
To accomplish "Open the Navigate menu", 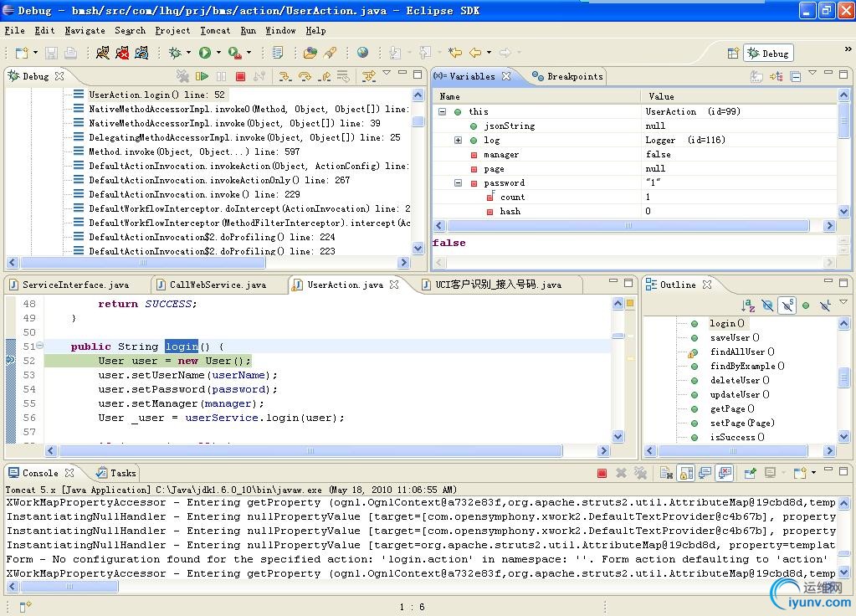I will click(x=85, y=31).
